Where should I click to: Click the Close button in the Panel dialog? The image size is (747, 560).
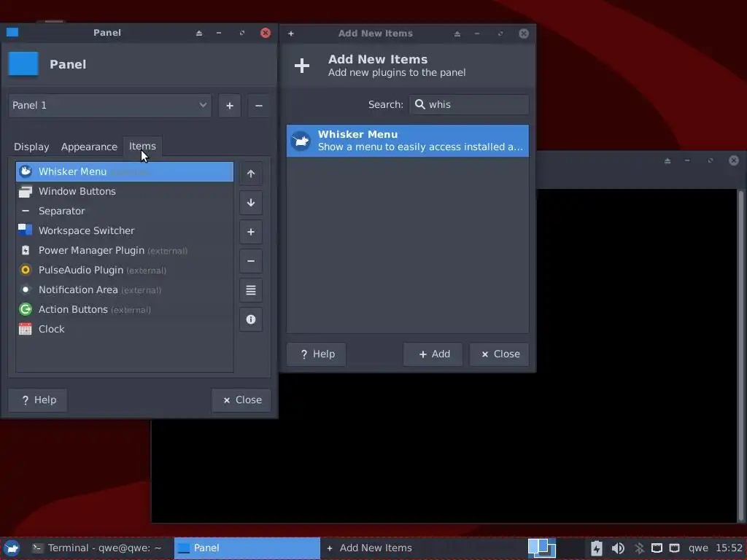coord(241,400)
